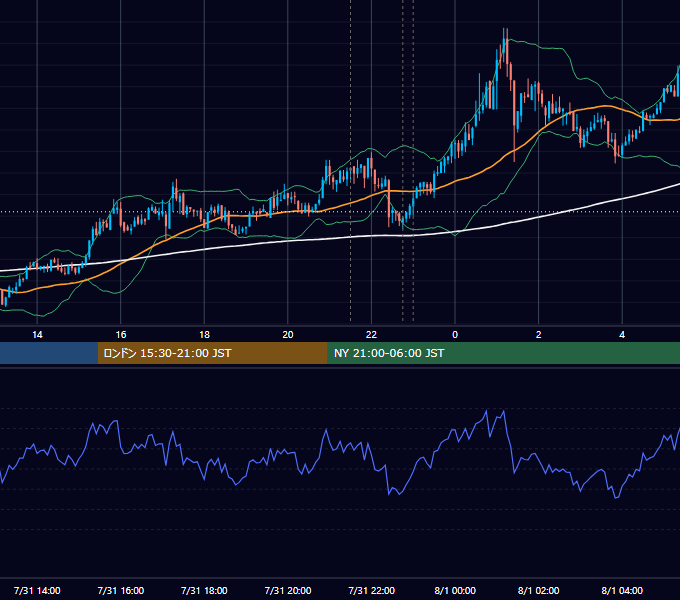
Task: Click the 2 hour axis label
Action: [539, 335]
